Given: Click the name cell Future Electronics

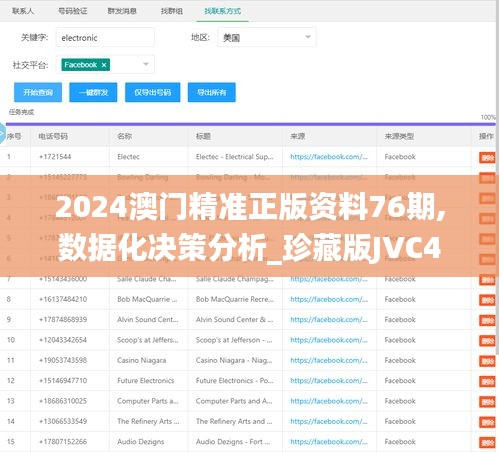Looking at the screenshot, I should (x=146, y=381).
